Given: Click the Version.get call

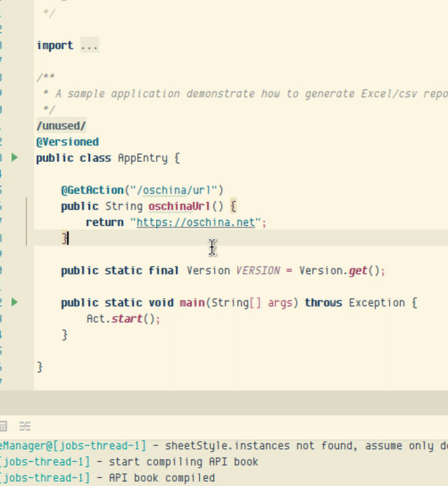Looking at the screenshot, I should click(339, 270).
